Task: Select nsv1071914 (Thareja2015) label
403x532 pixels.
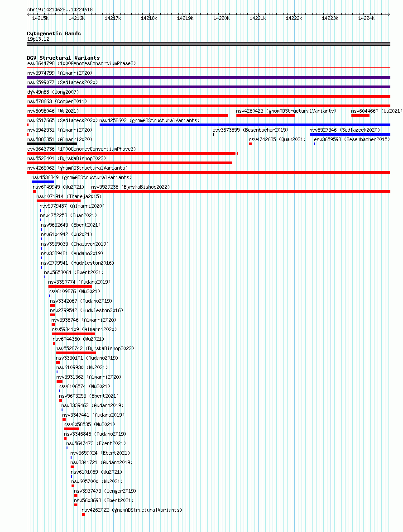Action: [69, 196]
